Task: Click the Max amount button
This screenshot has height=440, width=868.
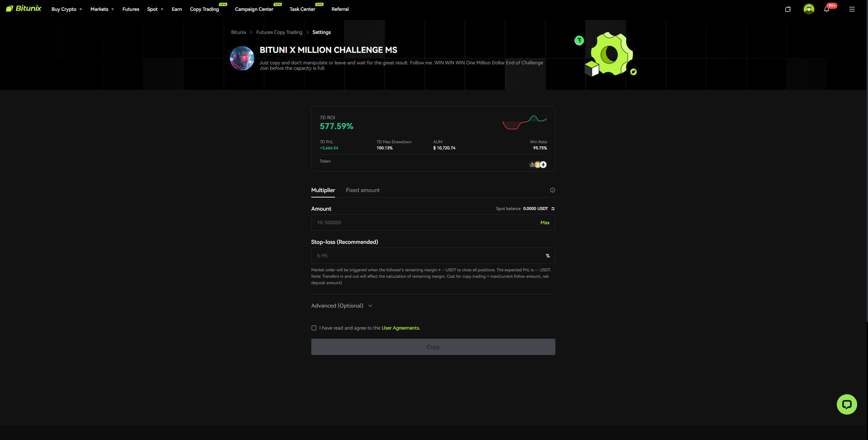Action: pyautogui.click(x=545, y=223)
